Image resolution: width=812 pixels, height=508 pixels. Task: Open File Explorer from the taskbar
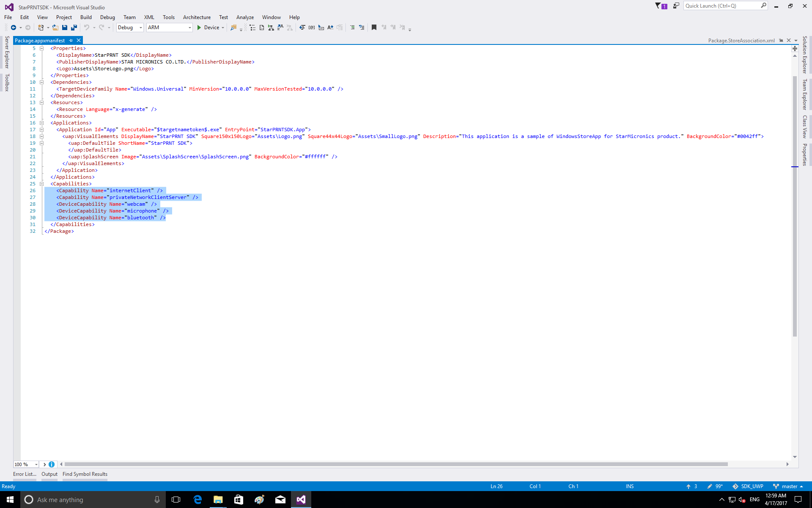point(218,500)
